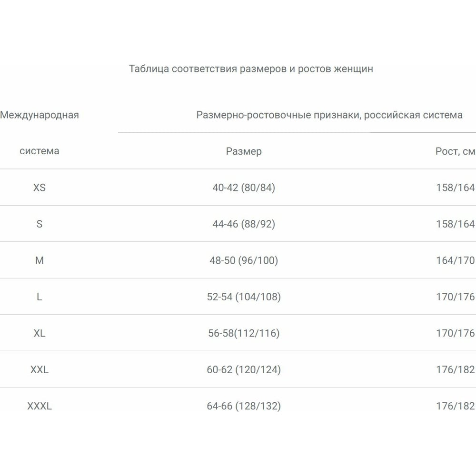
Task: Select the XXXL size label
Action: tap(40, 406)
